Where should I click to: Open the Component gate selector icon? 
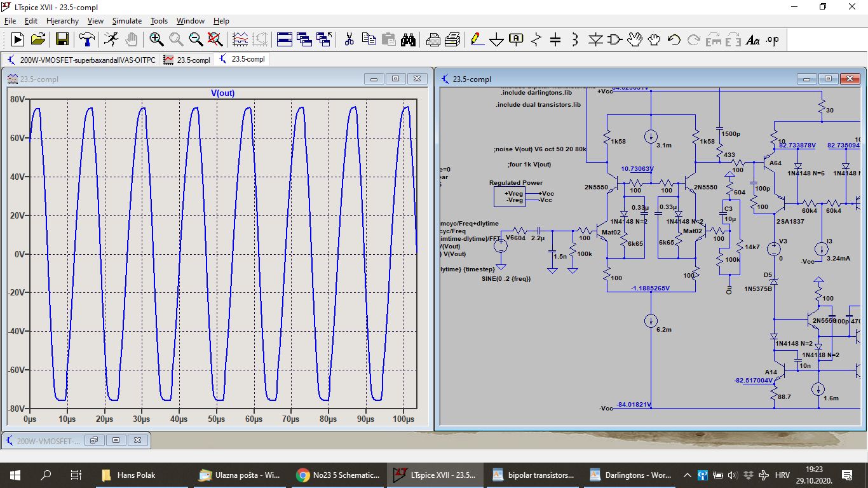coord(614,39)
